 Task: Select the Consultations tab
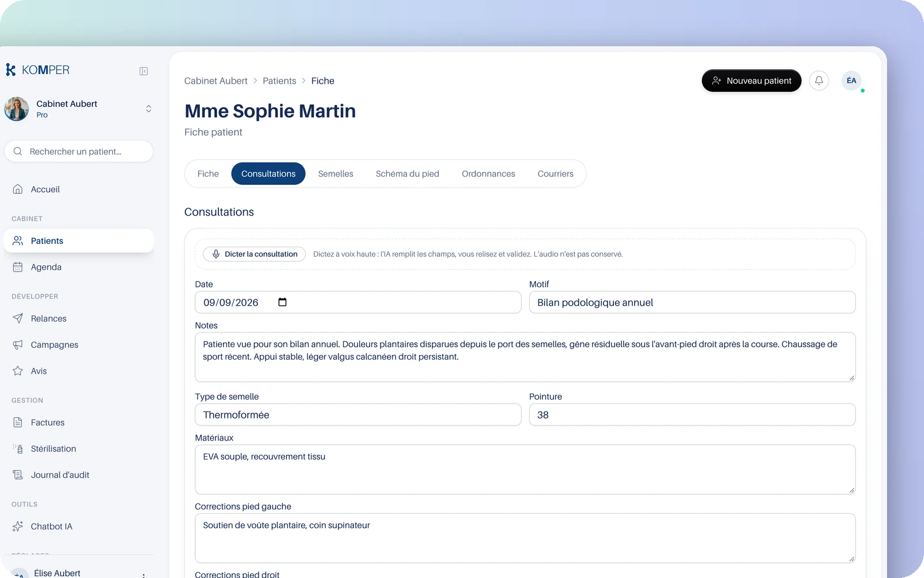pyautogui.click(x=269, y=173)
